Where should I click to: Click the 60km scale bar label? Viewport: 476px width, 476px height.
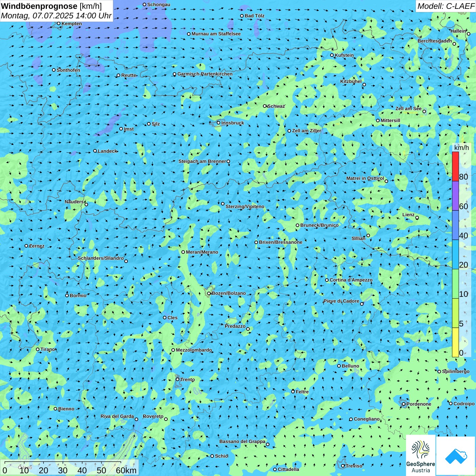click(126, 470)
